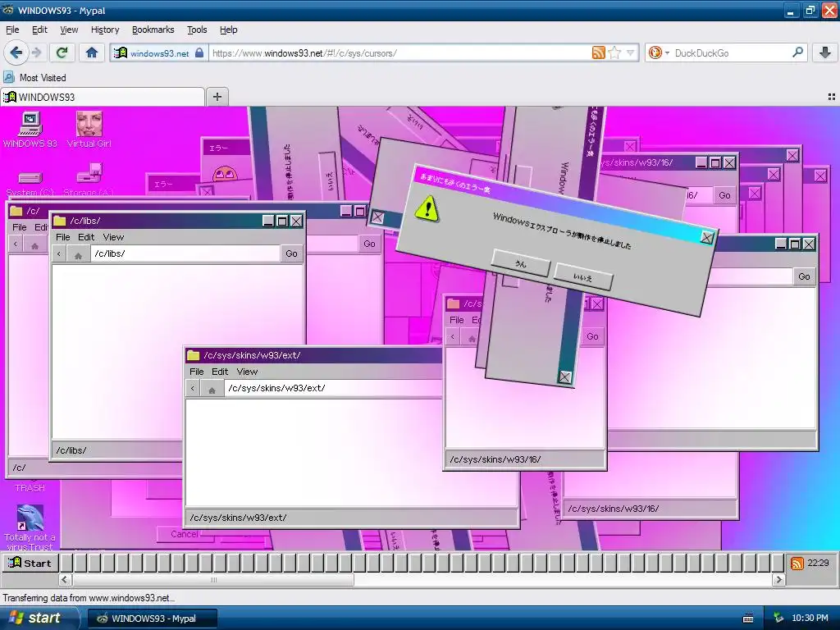The width and height of the screenshot is (840, 630).
Task: Open the browser Home button
Action: pyautogui.click(x=92, y=52)
